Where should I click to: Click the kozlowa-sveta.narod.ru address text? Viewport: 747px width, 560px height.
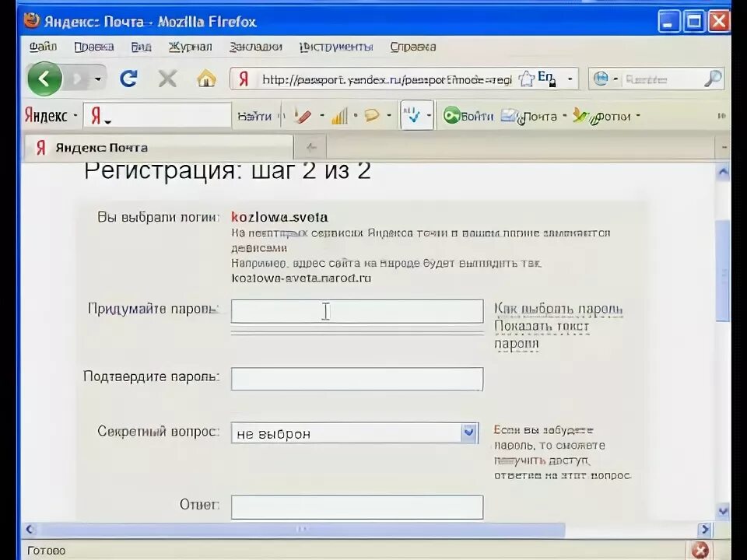tap(301, 278)
